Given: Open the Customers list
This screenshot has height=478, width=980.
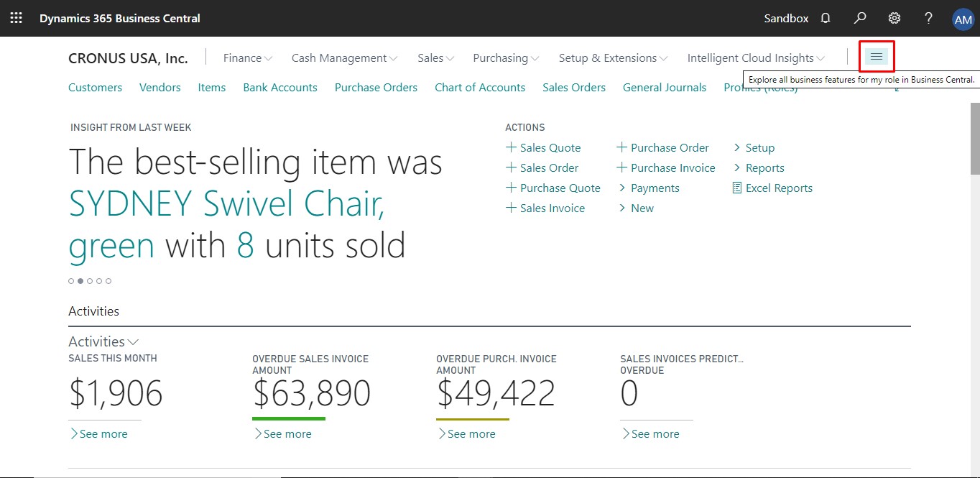Looking at the screenshot, I should [95, 87].
